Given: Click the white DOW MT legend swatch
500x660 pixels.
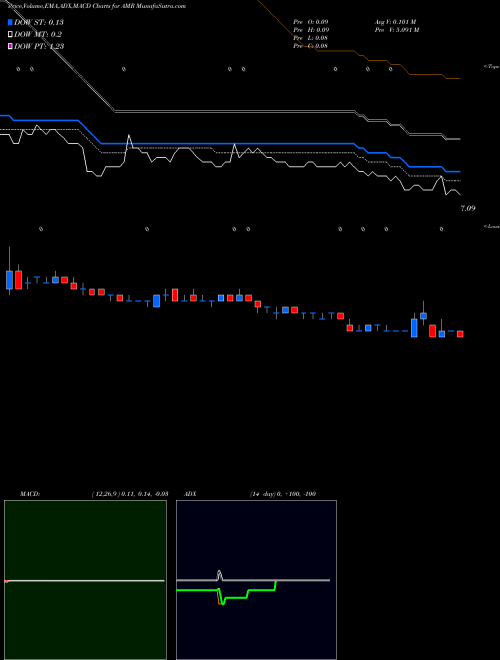Looking at the screenshot, I should tap(10, 34).
